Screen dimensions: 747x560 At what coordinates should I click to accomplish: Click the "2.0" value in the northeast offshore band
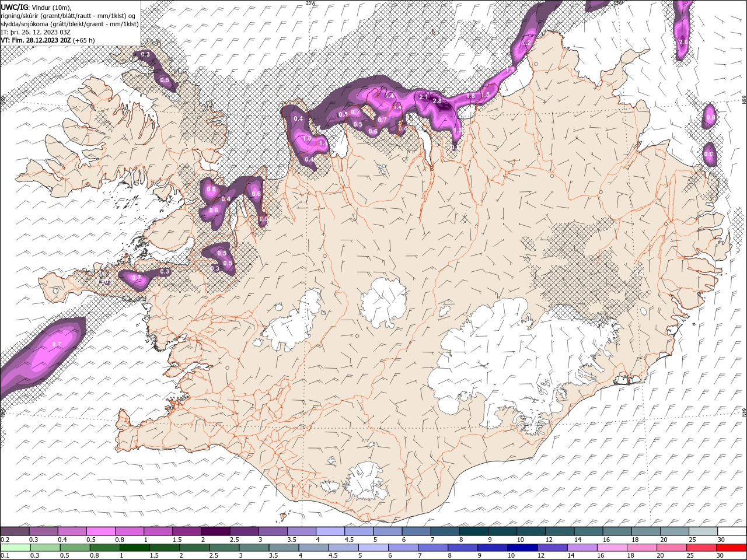click(x=683, y=42)
